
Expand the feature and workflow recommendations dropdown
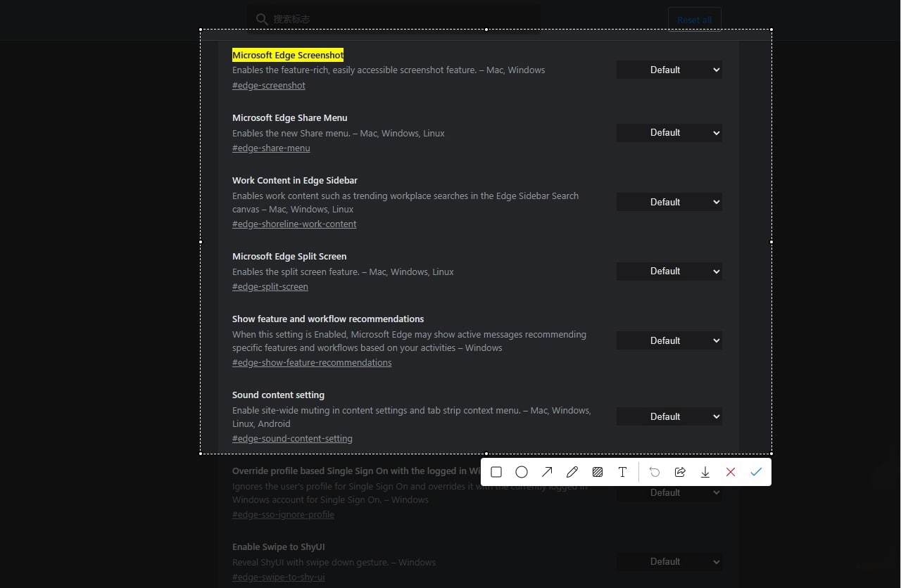pos(669,340)
